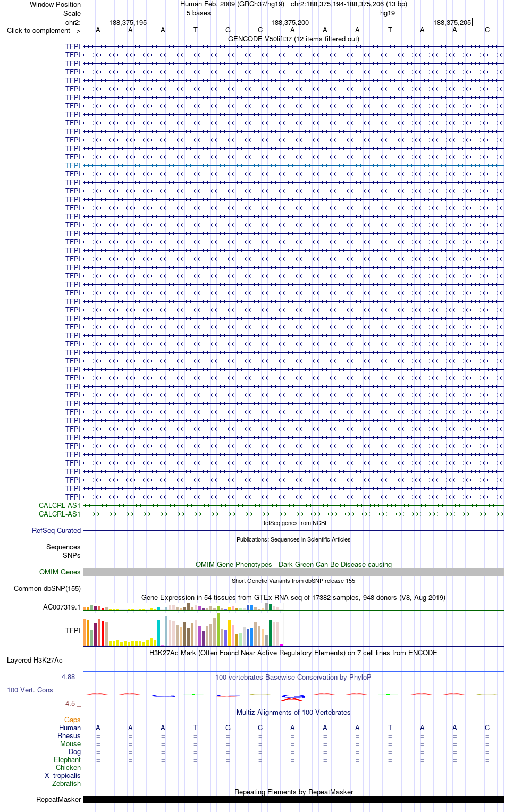Click the '5 bases' scale text

coord(198,13)
